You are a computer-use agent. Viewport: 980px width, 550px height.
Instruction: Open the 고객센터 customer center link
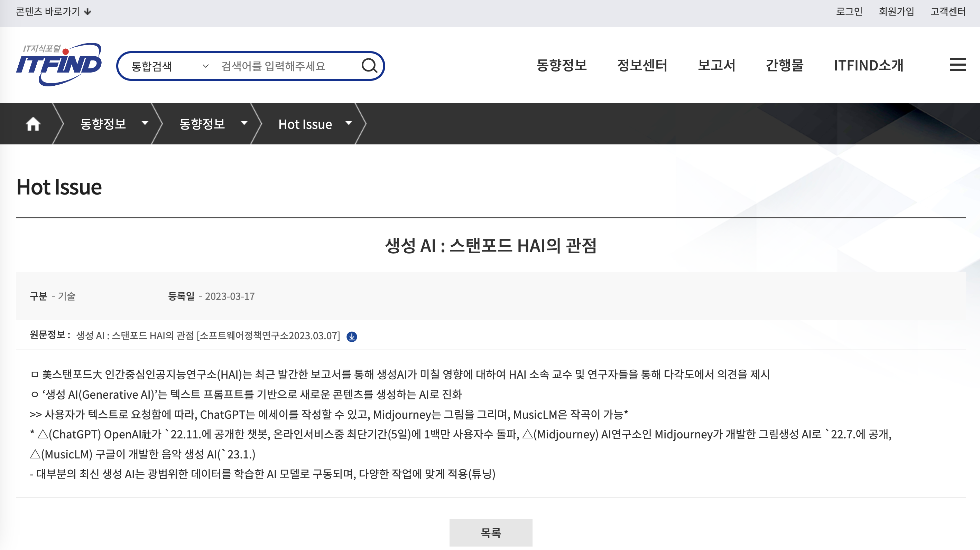(947, 11)
